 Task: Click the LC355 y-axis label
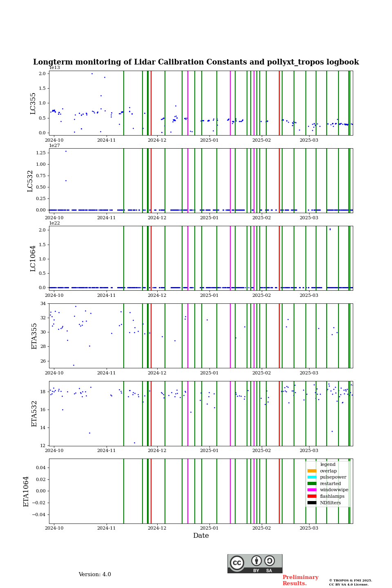[x=33, y=103]
